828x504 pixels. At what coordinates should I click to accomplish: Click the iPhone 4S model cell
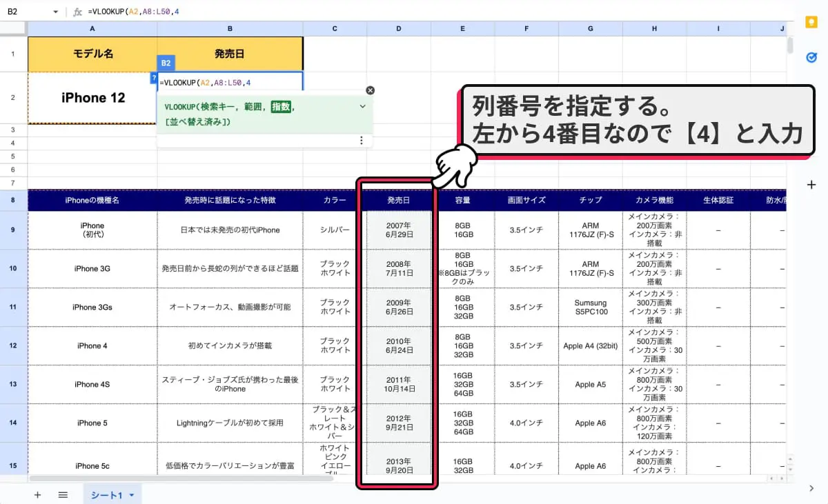92,384
